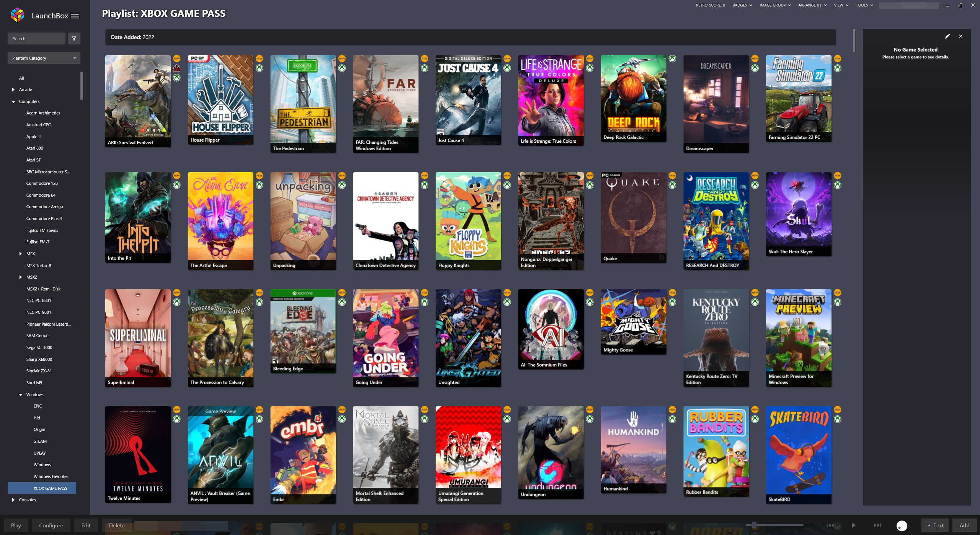Screen dimensions: 980x535
Task: Click the Xbox badge next to House Flipper
Action: (260, 68)
